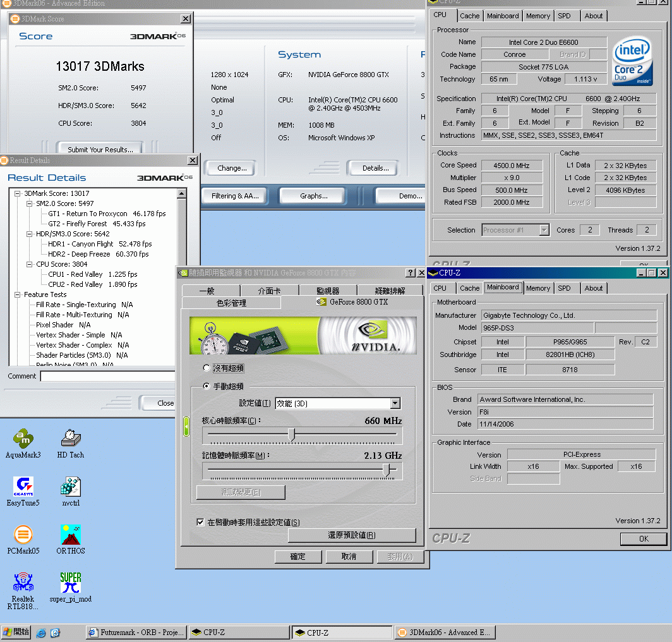Select the 色彩管理 tab in NVIDIA dialog
Image resolution: width=672 pixels, height=642 pixels.
(231, 303)
